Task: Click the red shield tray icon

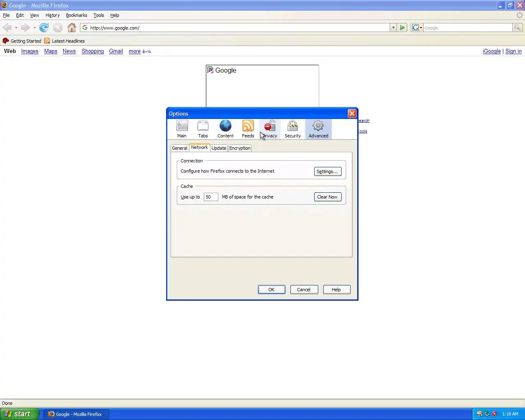Action: pyautogui.click(x=494, y=414)
